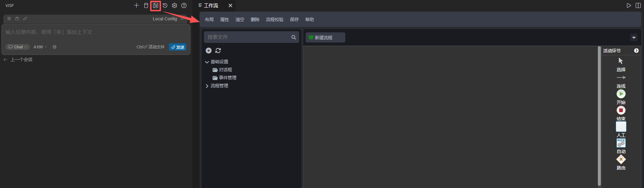The width and height of the screenshot is (644, 188).
Task: Open the history clock icon
Action: [x=165, y=5]
